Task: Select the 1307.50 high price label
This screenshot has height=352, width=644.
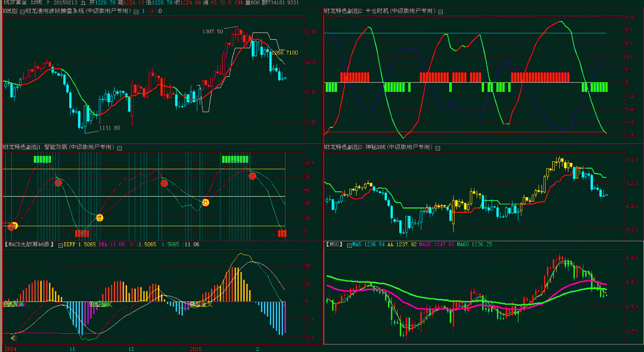Action: click(213, 32)
